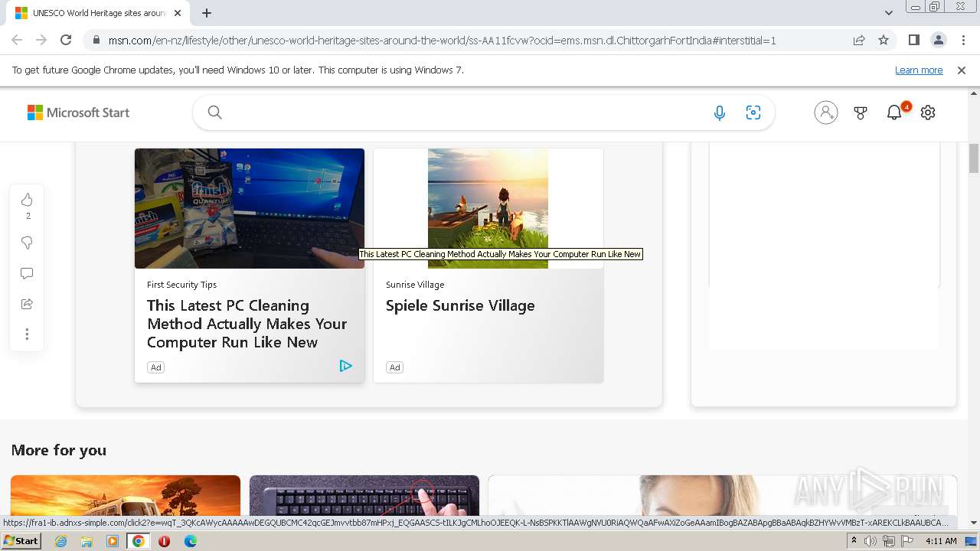Open the account sign-in profile icon
Screen dimensions: 980x551
click(x=825, y=112)
